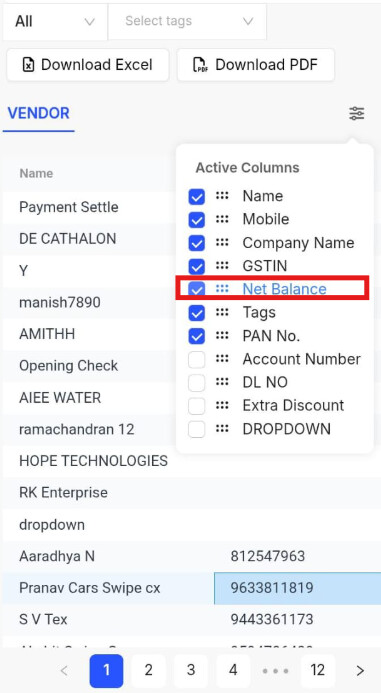Uncheck the Net Balance column checkbox
The height and width of the screenshot is (693, 381).
pos(196,289)
